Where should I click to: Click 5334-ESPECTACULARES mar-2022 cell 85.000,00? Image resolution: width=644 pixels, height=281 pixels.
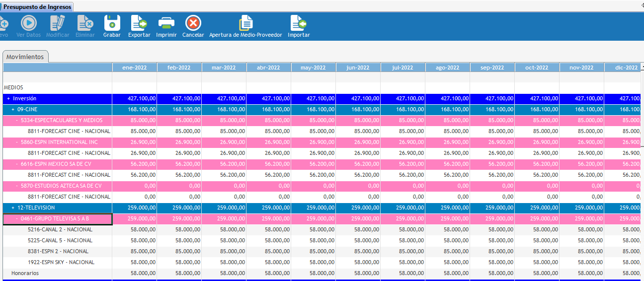(224, 120)
